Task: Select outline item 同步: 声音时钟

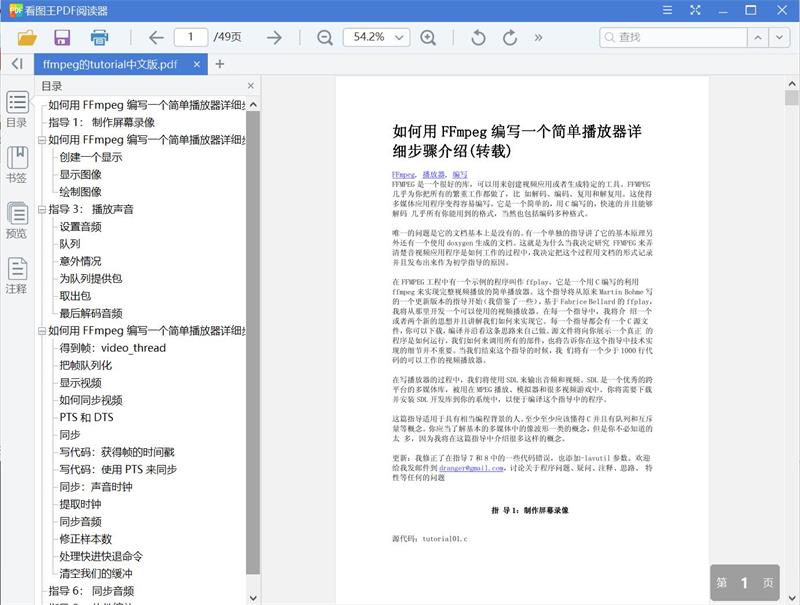Action: 96,487
